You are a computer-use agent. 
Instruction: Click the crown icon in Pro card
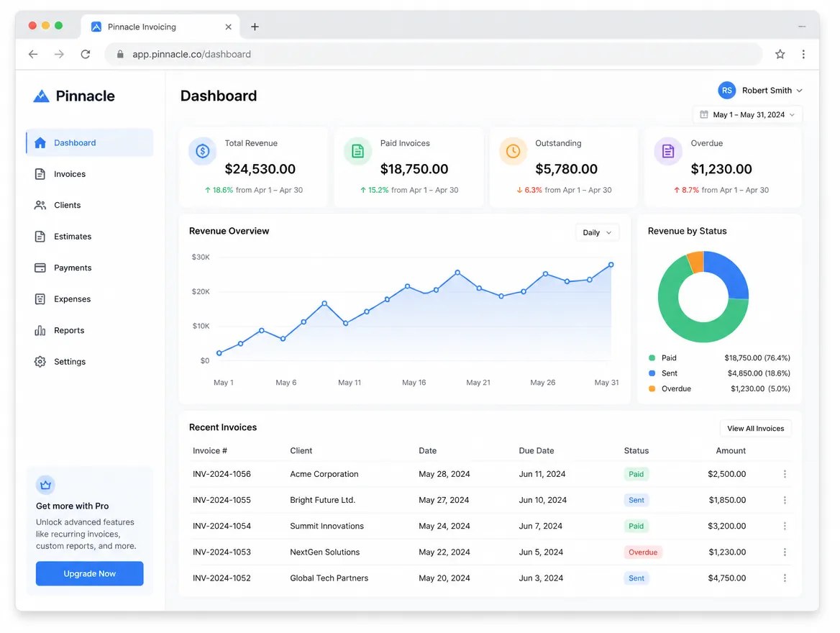point(45,485)
